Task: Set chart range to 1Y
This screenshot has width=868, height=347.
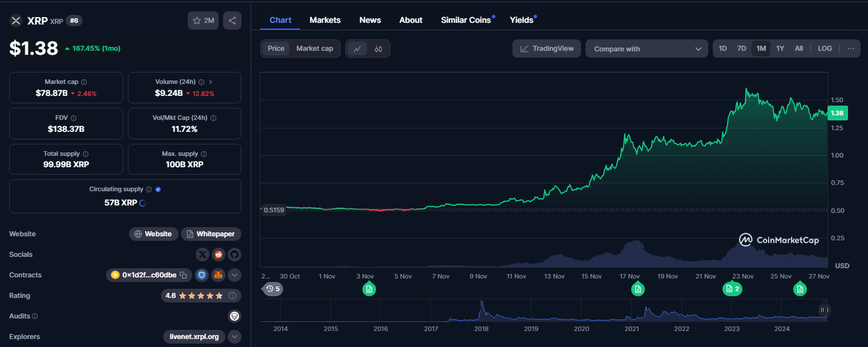Action: (780, 49)
